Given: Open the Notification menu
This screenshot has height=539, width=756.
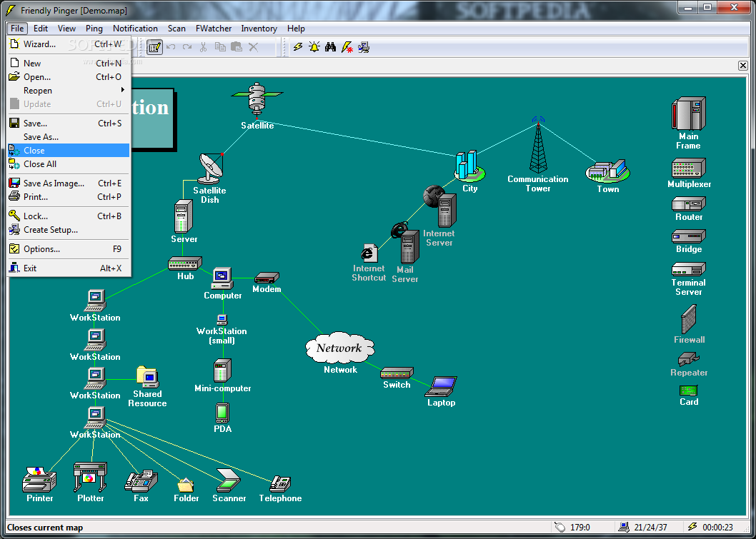Looking at the screenshot, I should [x=135, y=29].
